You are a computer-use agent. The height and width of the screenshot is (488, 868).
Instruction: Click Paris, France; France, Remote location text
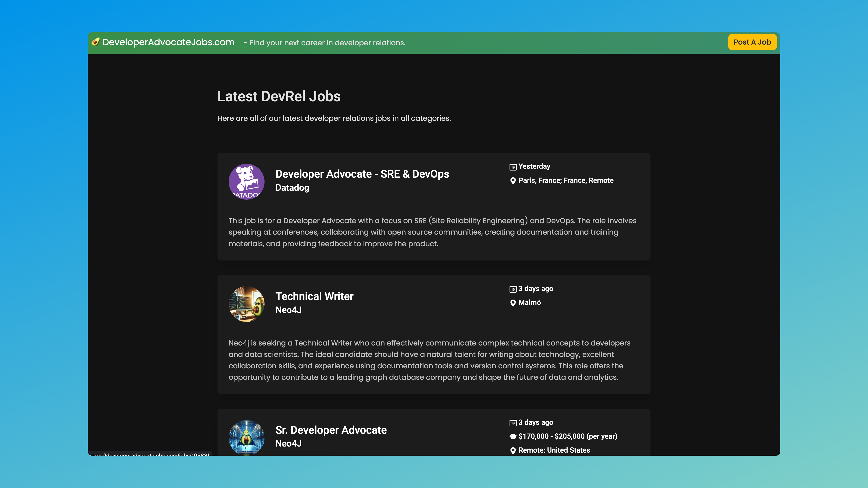coord(566,181)
